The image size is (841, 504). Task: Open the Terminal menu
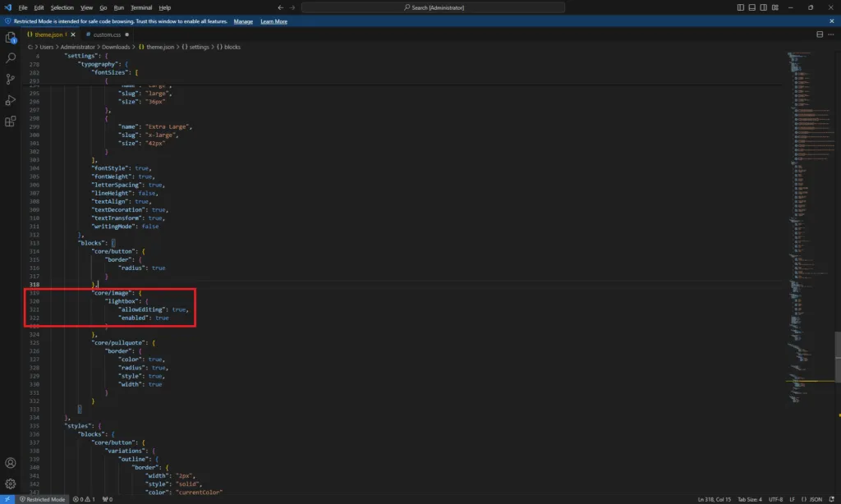pyautogui.click(x=141, y=7)
